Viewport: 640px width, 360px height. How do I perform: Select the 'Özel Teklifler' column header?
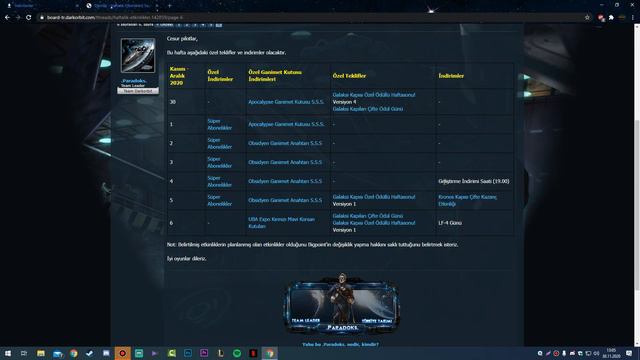pos(349,76)
